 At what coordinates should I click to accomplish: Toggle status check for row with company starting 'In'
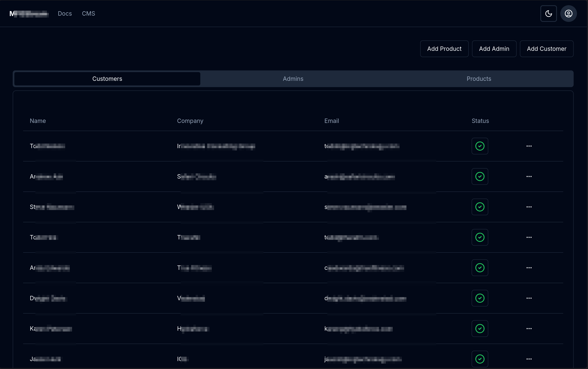(480, 146)
